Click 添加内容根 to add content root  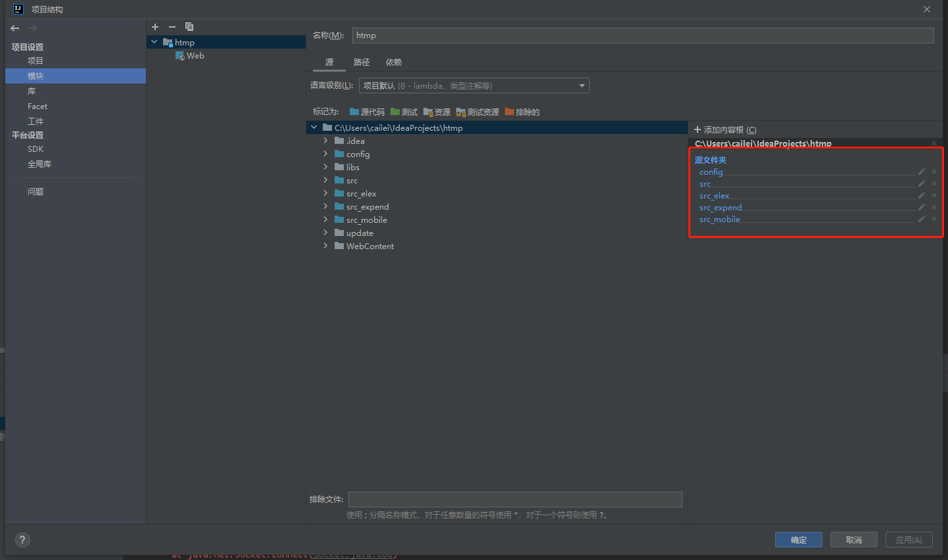click(x=726, y=130)
